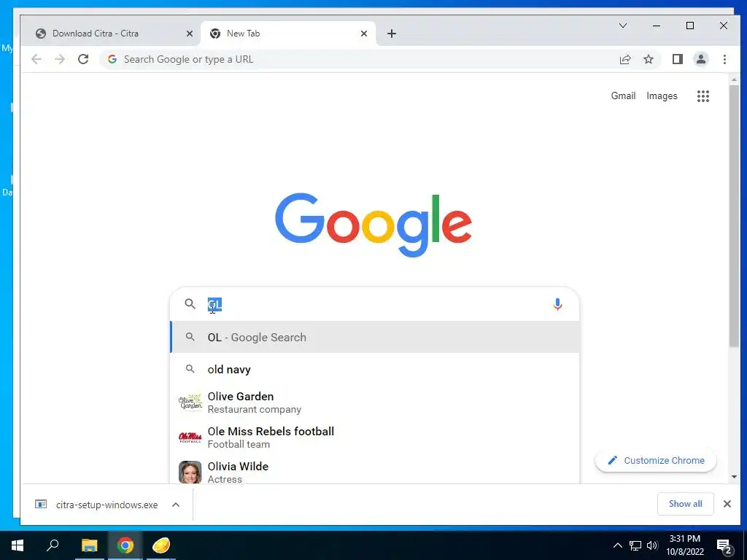Show all downloads

click(686, 504)
